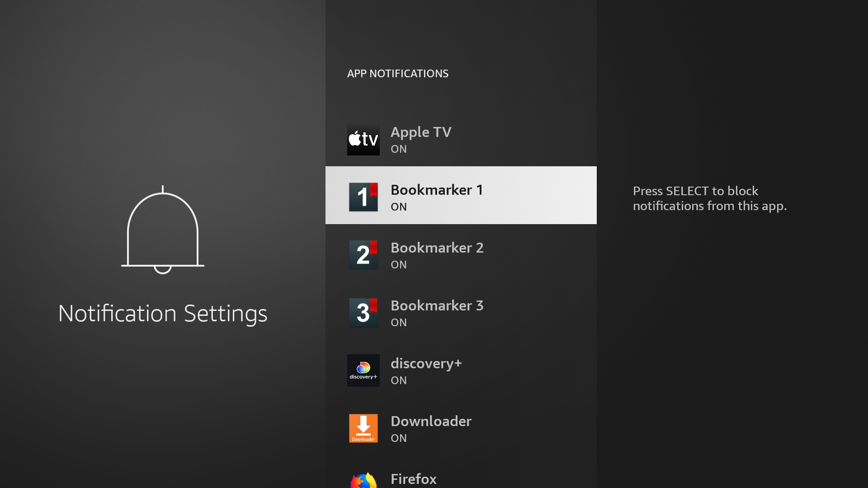Screen dimensions: 868x488
Task: Toggle the ON status for Downloader
Action: click(x=399, y=438)
